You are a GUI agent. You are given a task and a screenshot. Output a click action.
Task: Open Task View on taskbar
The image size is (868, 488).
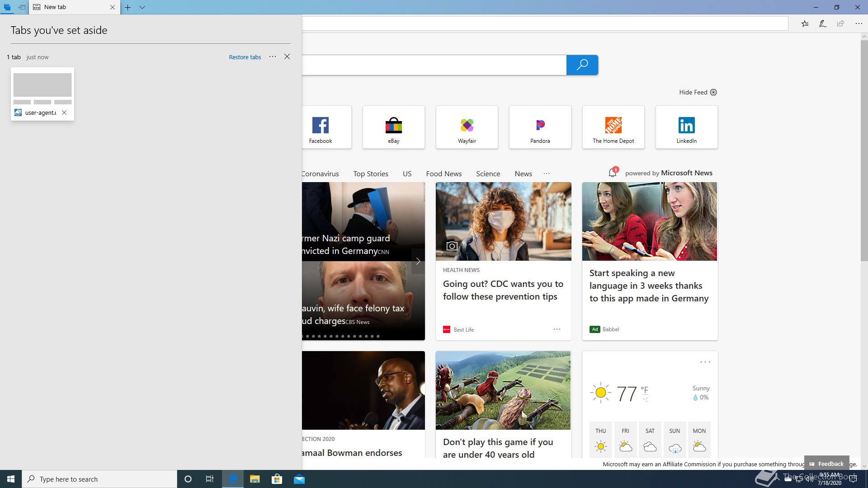210,479
